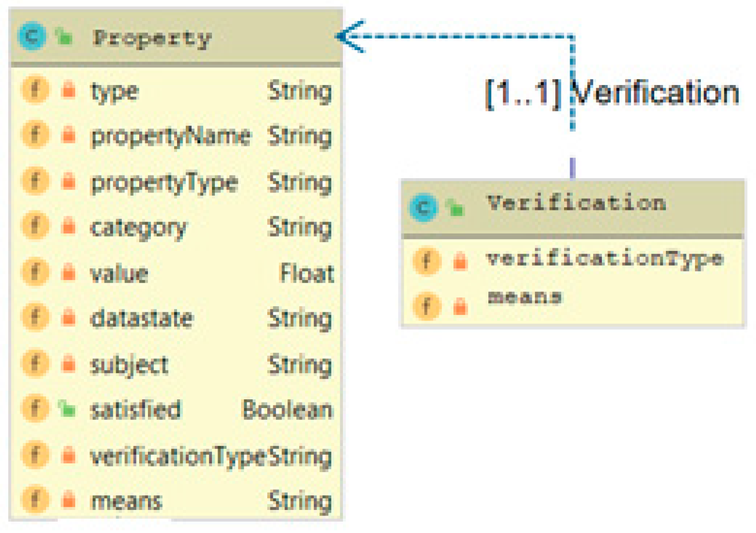This screenshot has height=533, width=756.
Task: Click the lock icon beside means in Verification
Action: coord(460,306)
